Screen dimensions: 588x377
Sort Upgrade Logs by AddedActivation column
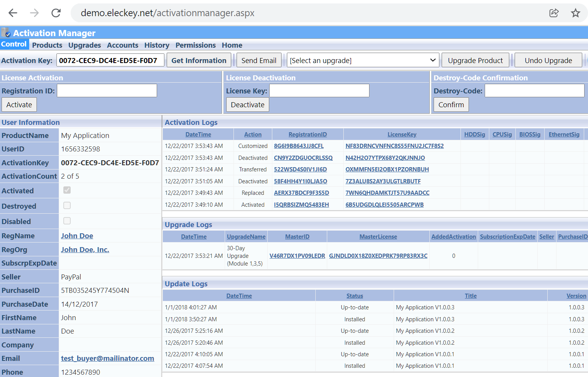(x=454, y=237)
